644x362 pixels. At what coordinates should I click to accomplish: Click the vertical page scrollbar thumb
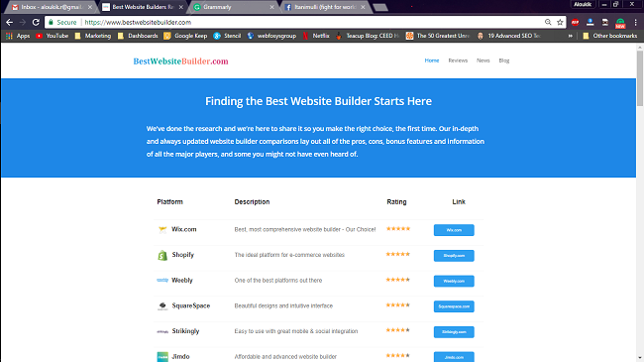(x=640, y=78)
